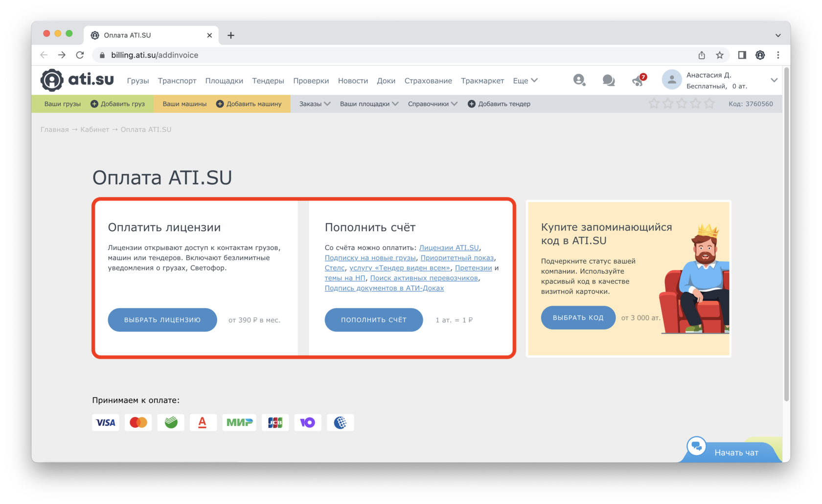Open the Новости menu item
Screen dimensions: 822x504
coord(353,81)
